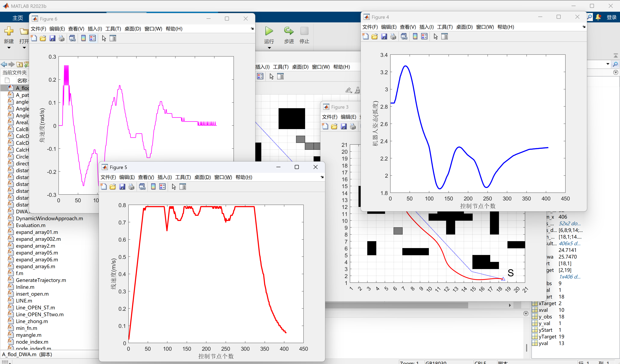This screenshot has height=364, width=620.
Task: Open Tools menu in Figure 4
Action: [x=445, y=27]
